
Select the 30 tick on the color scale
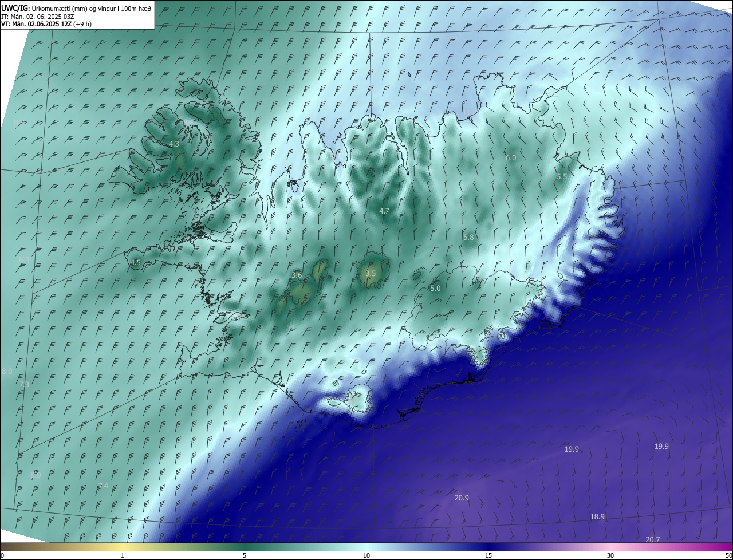[x=610, y=555]
